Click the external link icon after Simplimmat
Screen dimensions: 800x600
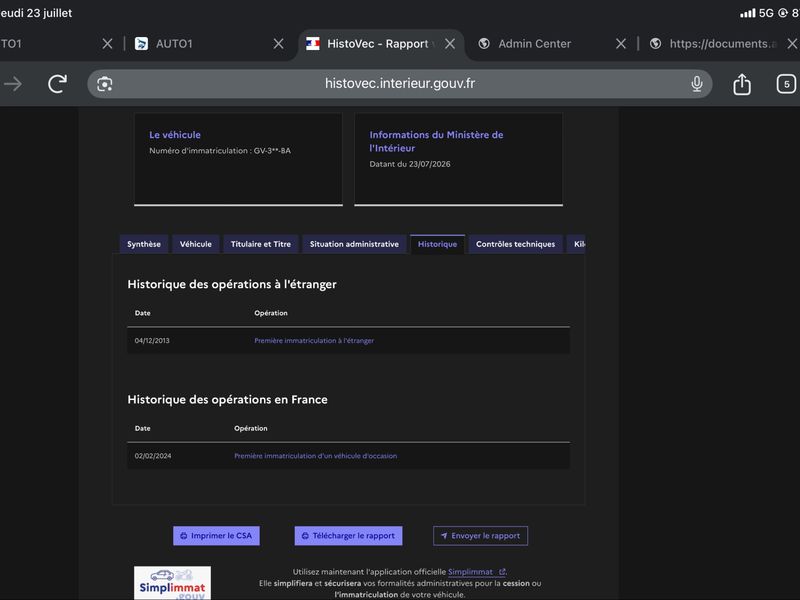point(502,572)
